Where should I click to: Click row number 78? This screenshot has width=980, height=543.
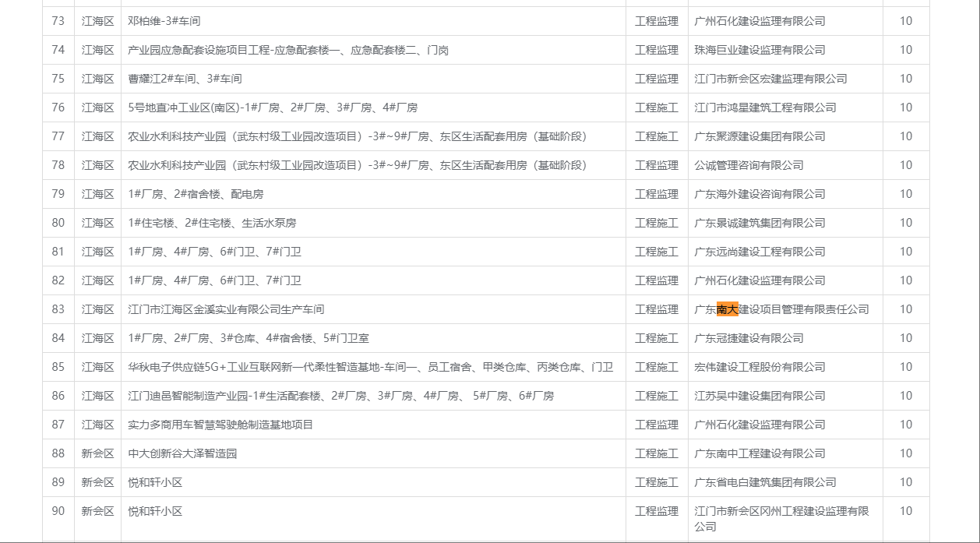[x=58, y=165]
